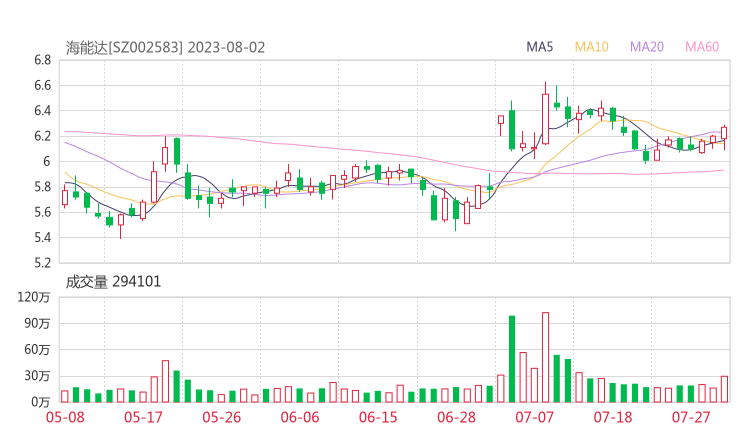Click the 6.8 price axis label
Viewport: 740px width, 440px height.
(42, 60)
